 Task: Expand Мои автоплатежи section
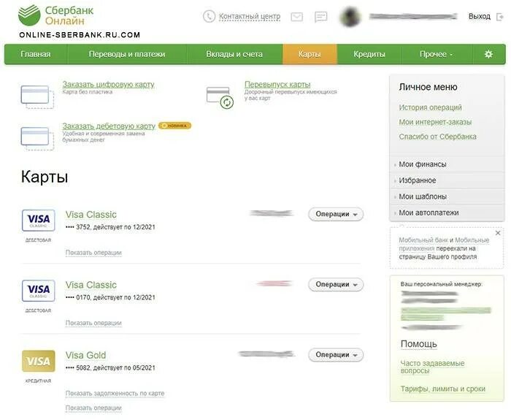tap(447, 213)
